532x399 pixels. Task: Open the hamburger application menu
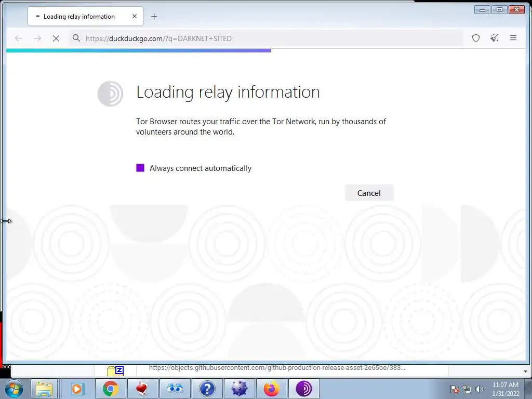pos(513,38)
